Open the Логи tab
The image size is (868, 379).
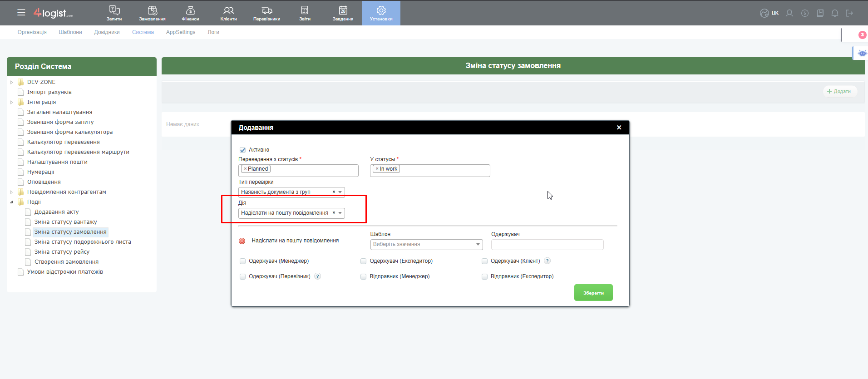213,32
